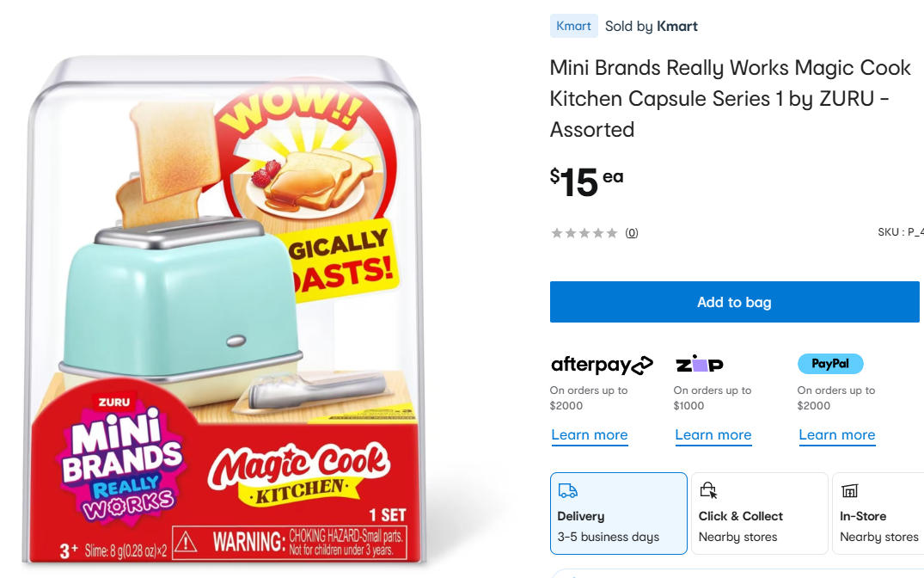924x578 pixels.
Task: Click the Afterpay logo
Action: tap(602, 365)
